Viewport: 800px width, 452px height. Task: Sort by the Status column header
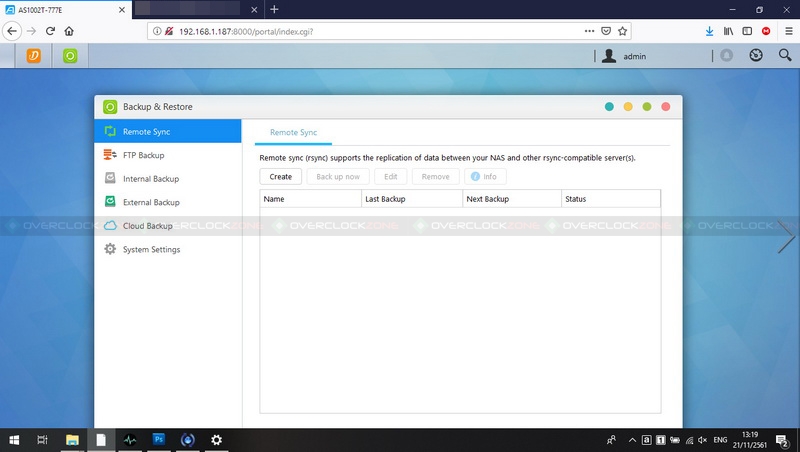(611, 199)
